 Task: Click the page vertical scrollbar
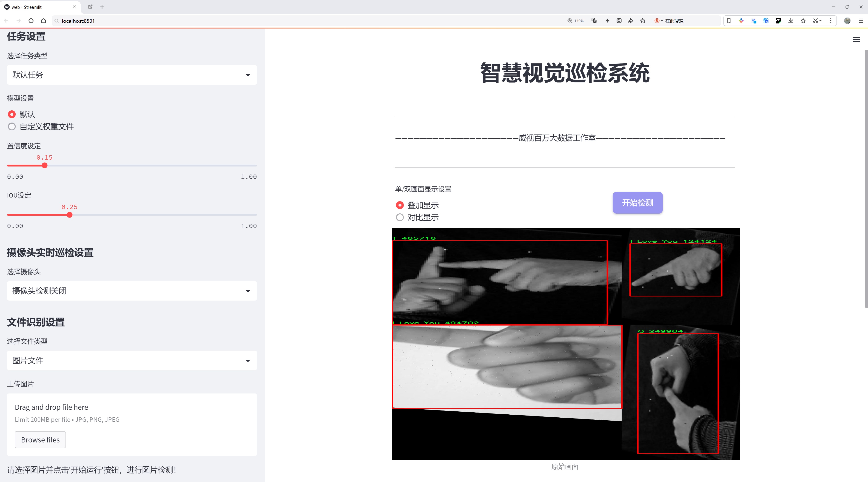click(866, 179)
